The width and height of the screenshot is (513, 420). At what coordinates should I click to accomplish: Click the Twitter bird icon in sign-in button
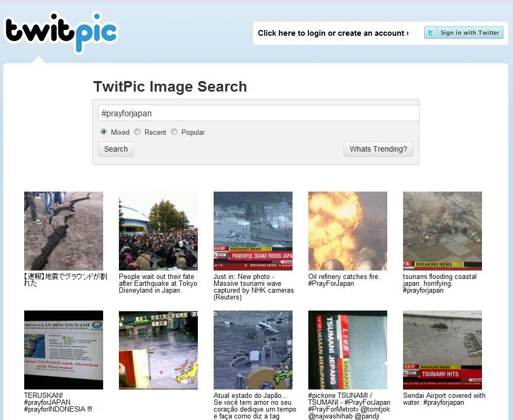(431, 33)
